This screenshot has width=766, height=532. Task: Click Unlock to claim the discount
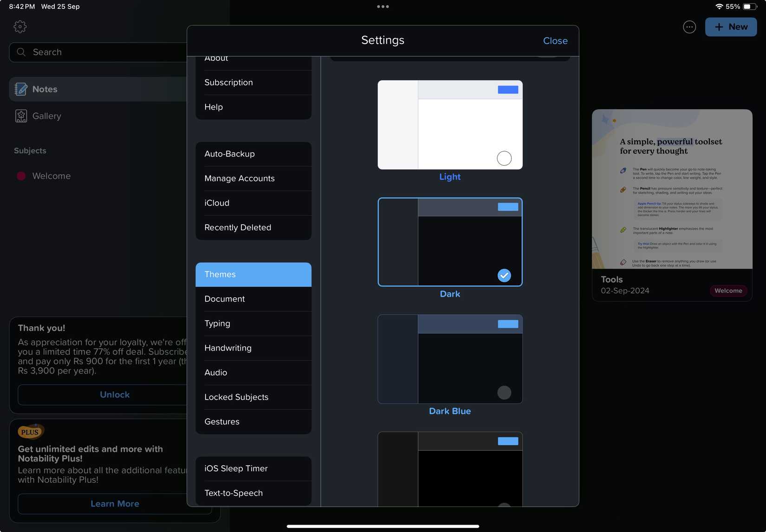click(x=115, y=394)
